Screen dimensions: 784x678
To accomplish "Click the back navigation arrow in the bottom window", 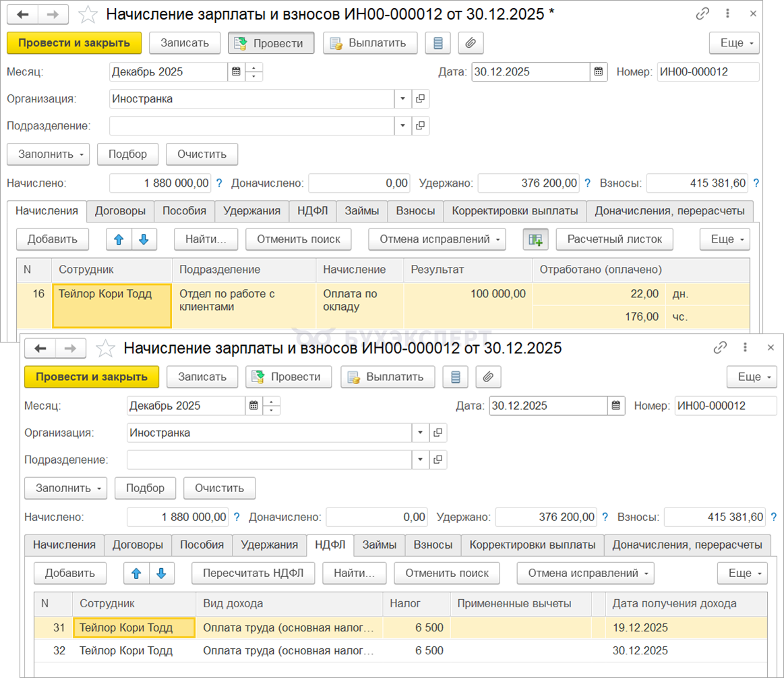I will coord(40,348).
